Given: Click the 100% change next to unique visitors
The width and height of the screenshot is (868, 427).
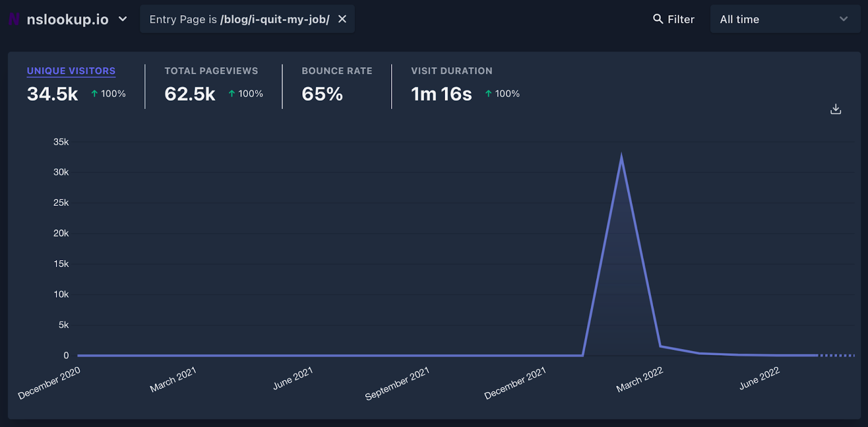Looking at the screenshot, I should (113, 94).
